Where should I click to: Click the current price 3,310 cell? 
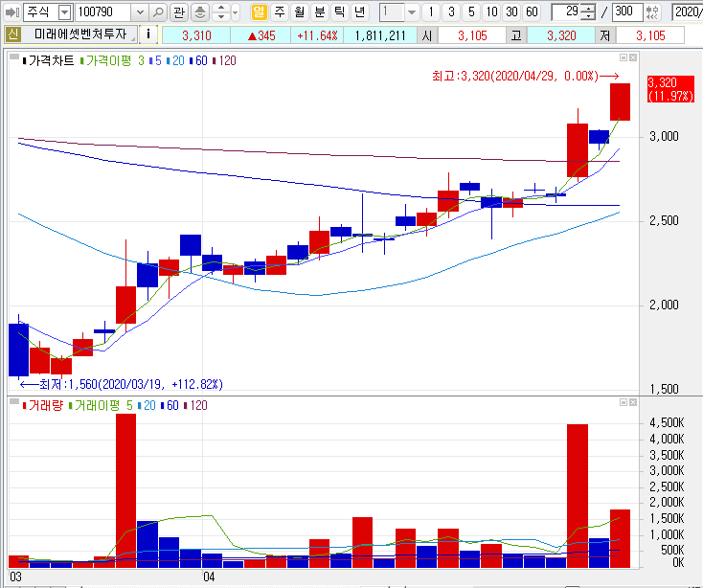pos(196,35)
